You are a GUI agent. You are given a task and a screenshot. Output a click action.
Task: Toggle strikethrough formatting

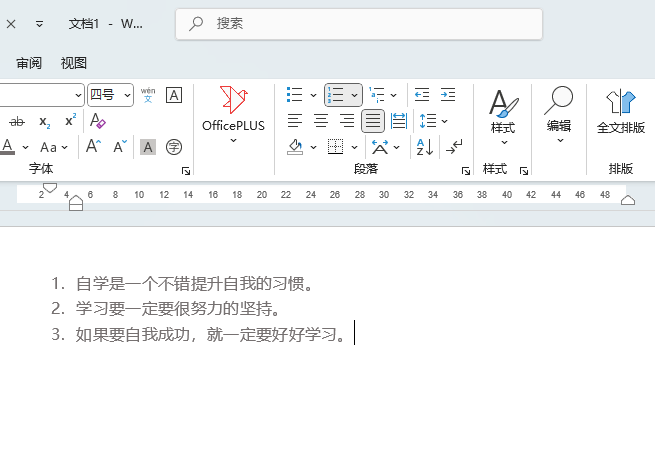(17, 122)
